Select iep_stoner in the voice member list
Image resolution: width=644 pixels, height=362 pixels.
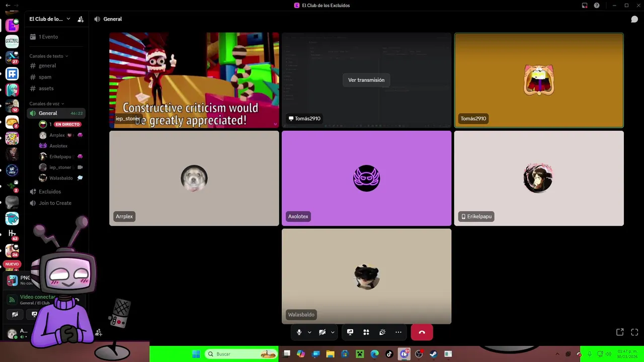(60, 167)
